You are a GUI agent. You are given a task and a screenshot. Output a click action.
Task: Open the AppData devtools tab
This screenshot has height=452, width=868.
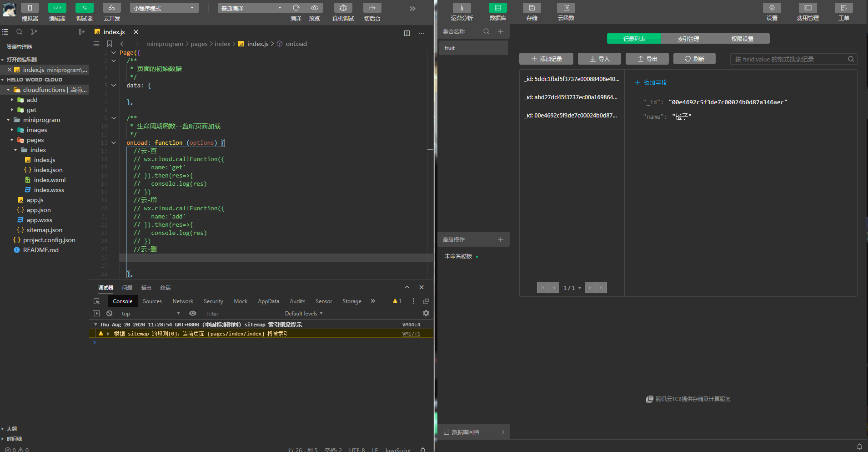[269, 301]
